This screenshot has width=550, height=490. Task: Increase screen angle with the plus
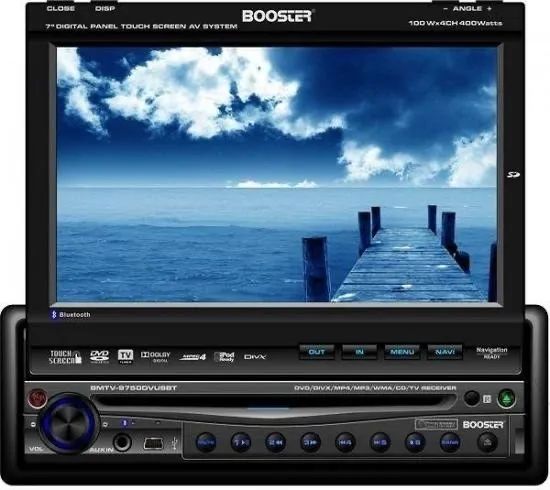click(x=489, y=8)
